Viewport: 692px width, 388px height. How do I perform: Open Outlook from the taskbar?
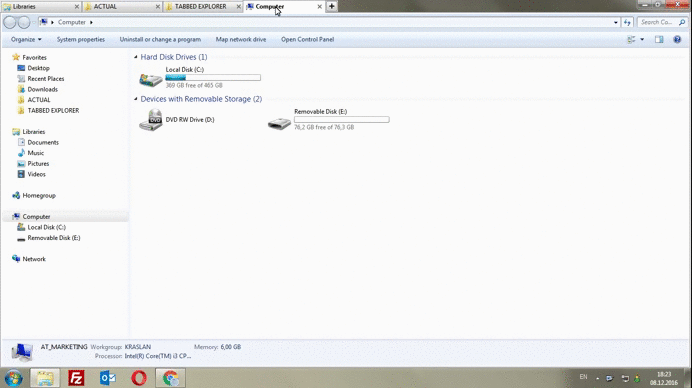(108, 378)
